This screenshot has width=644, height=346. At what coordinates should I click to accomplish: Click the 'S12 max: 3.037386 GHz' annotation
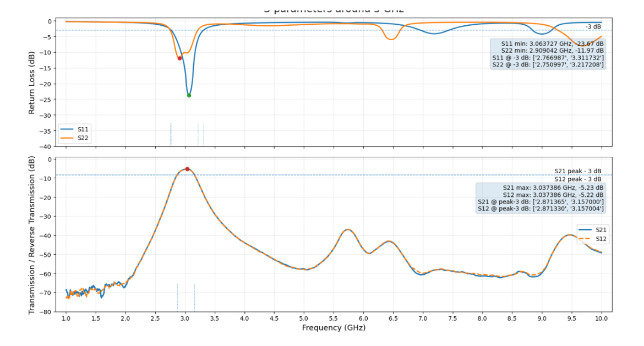click(553, 195)
